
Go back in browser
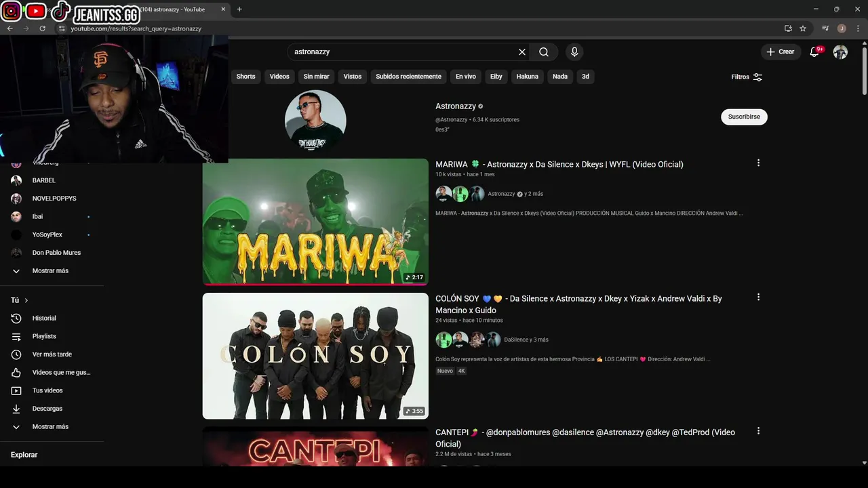9,28
